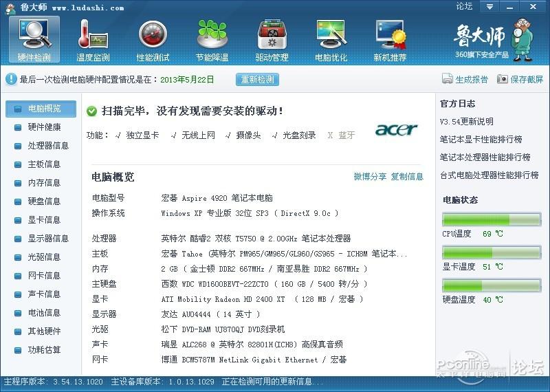Click the 硬盘温度 progress bar
The width and height of the screenshot is (550, 392).
coord(492,285)
